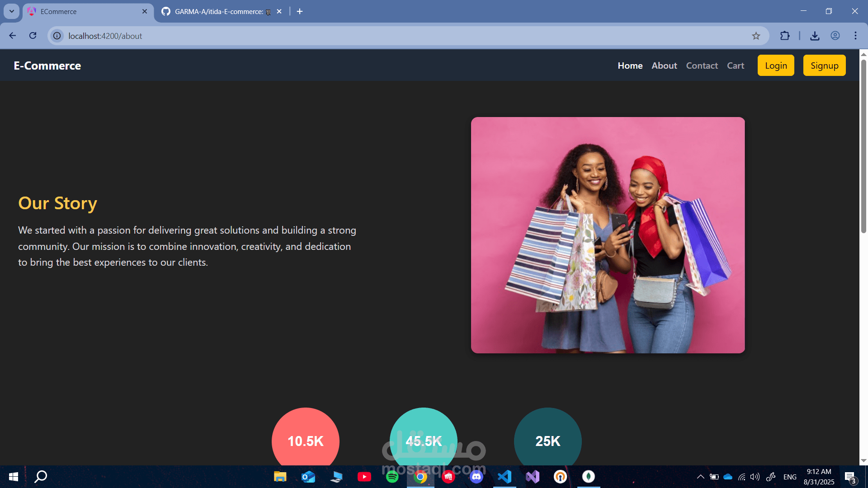868x488 pixels.
Task: Bookmark this page with star icon
Action: click(x=756, y=36)
